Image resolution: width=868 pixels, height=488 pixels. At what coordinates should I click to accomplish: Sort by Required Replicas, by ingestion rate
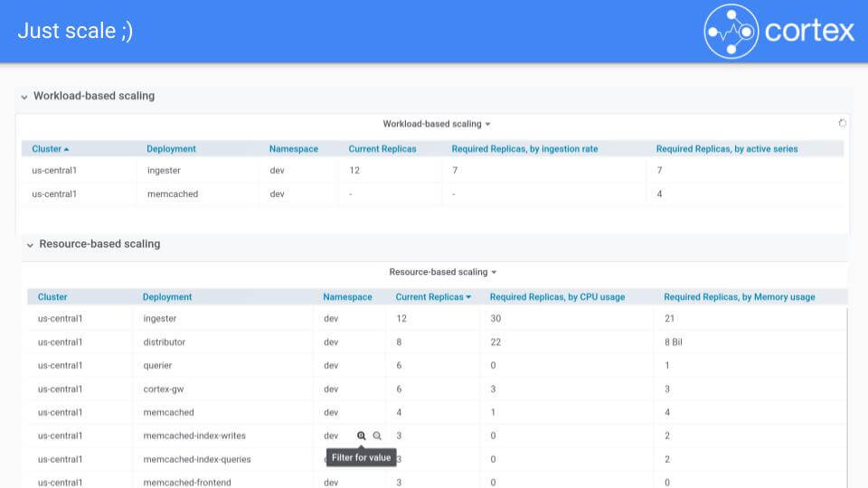coord(524,149)
